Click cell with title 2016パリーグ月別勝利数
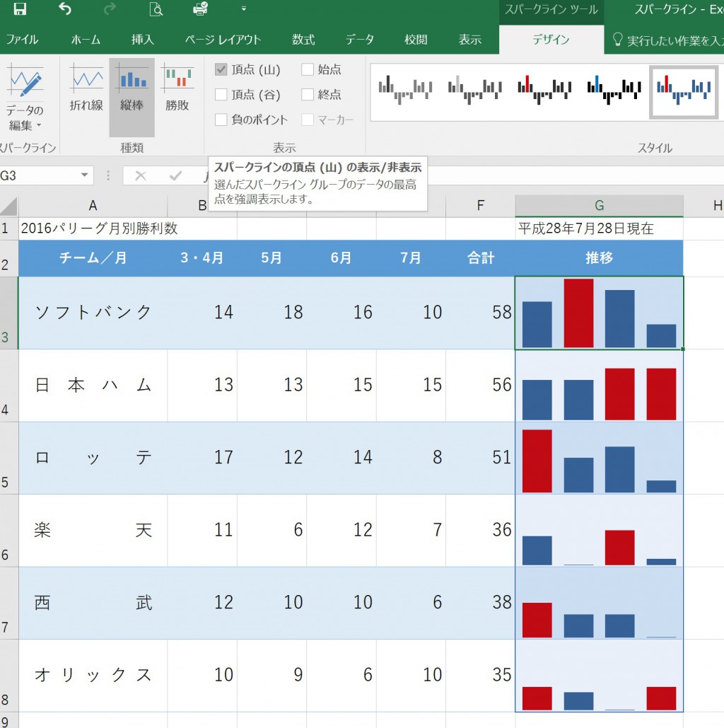Viewport: 724px width, 728px height. click(x=93, y=229)
